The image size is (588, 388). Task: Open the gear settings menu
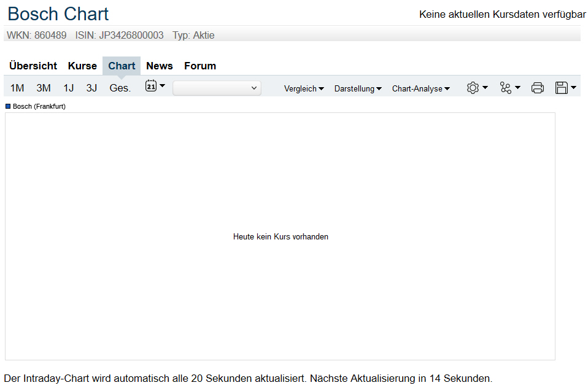tap(473, 88)
